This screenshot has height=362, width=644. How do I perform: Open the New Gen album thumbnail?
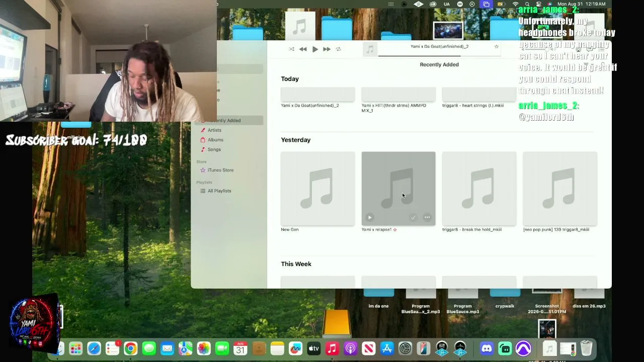[318, 189]
